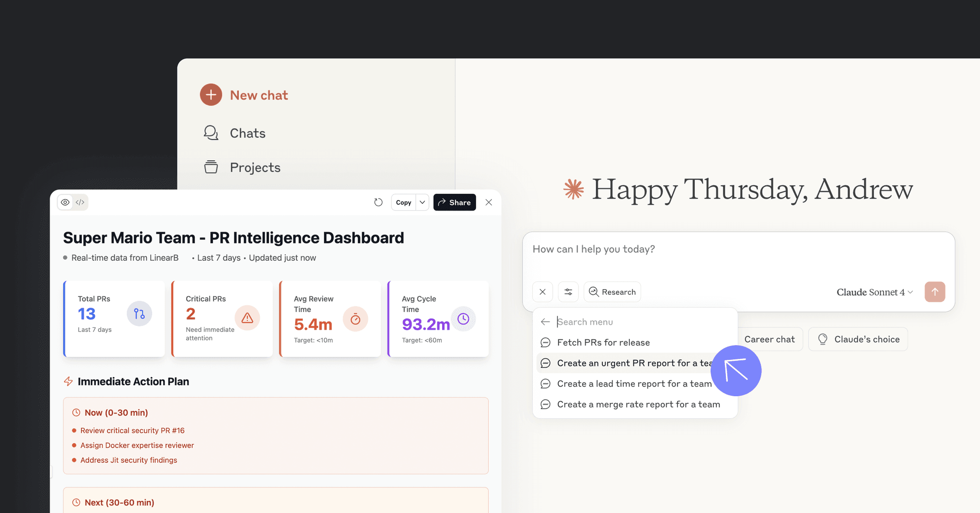Image resolution: width=980 pixels, height=513 pixels.
Task: Toggle preview eye view of the artifact
Action: pos(65,202)
